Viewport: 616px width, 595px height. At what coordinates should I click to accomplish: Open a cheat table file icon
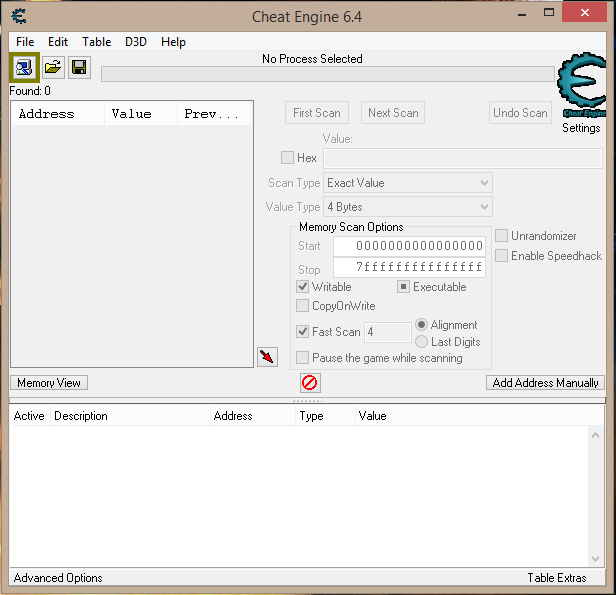coord(53,68)
